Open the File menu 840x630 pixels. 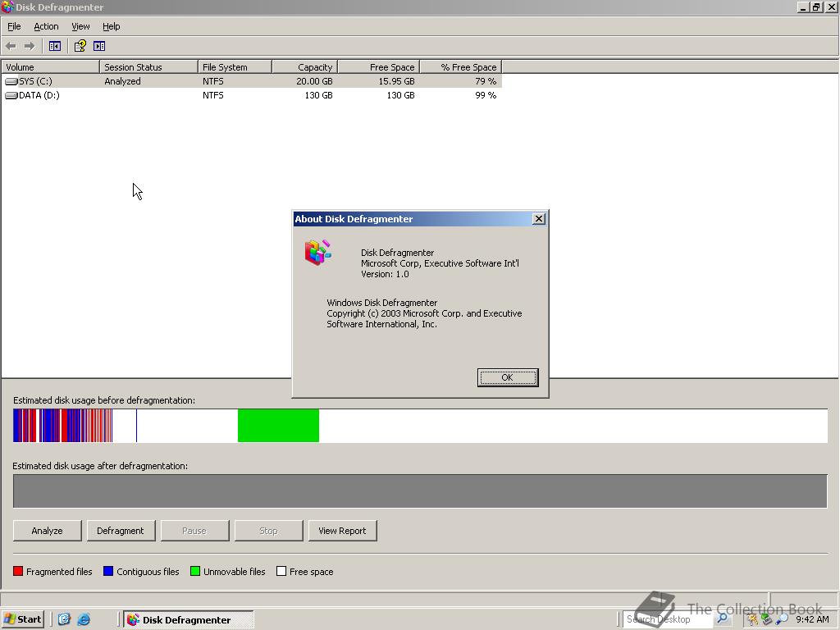14,26
